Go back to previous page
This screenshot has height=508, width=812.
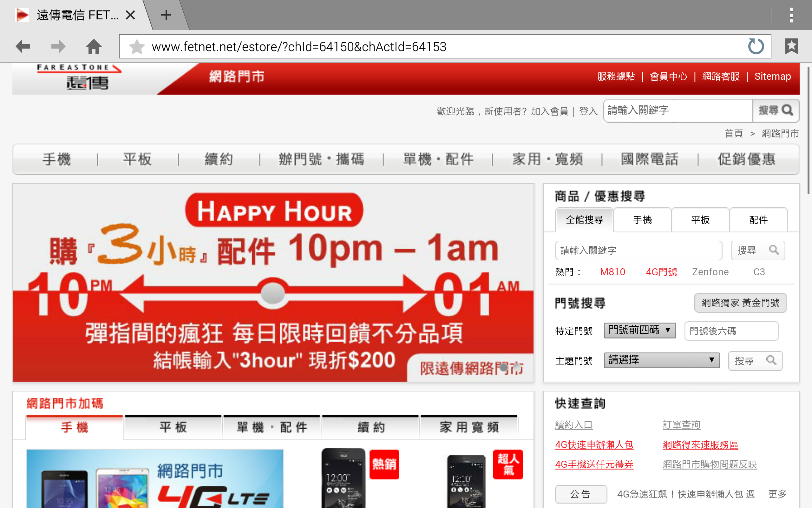pos(23,46)
